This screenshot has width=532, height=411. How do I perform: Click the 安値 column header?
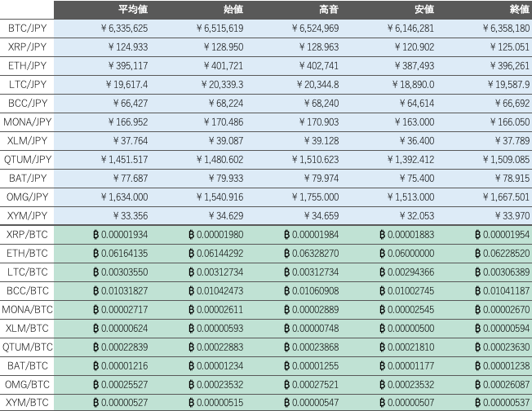tap(424, 10)
